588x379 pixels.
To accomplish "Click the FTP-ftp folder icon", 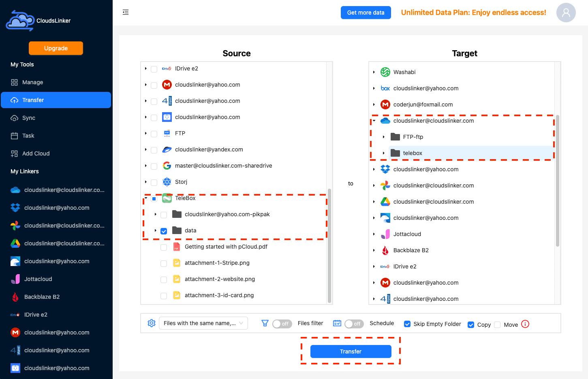I will (395, 137).
